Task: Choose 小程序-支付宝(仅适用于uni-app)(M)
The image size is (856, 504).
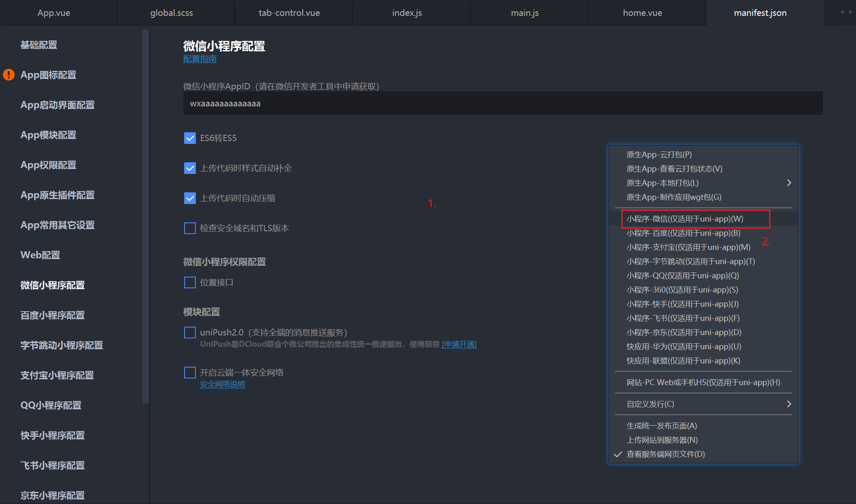Action: (x=704, y=247)
